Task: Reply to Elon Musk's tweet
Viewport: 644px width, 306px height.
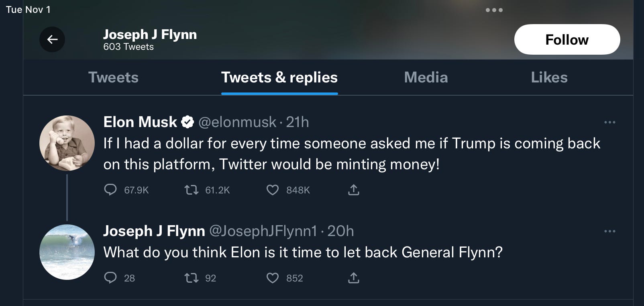Action: (x=110, y=189)
